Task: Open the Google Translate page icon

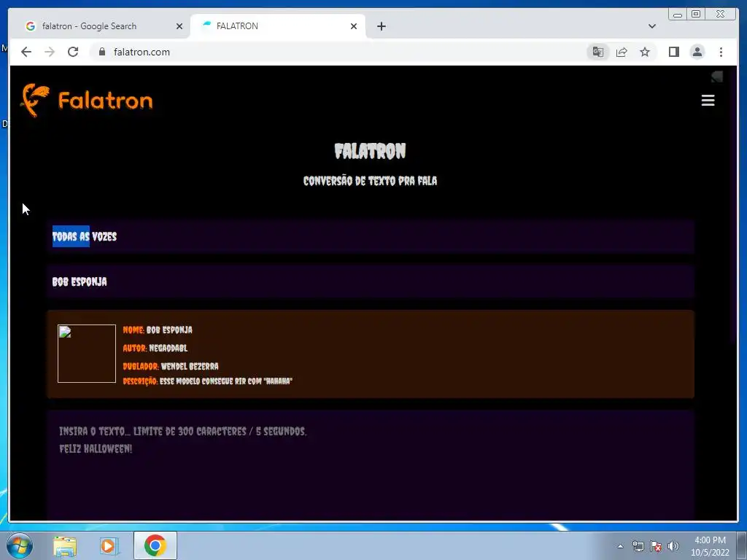Action: coord(598,52)
